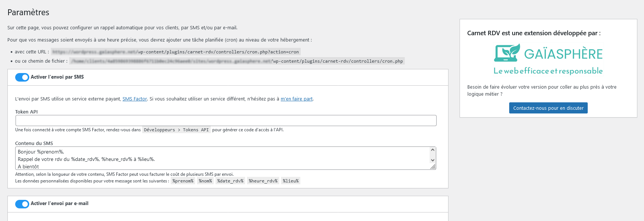This screenshot has height=221, width=644.
Task: Follow the "m'en faire part" link
Action: click(296, 99)
